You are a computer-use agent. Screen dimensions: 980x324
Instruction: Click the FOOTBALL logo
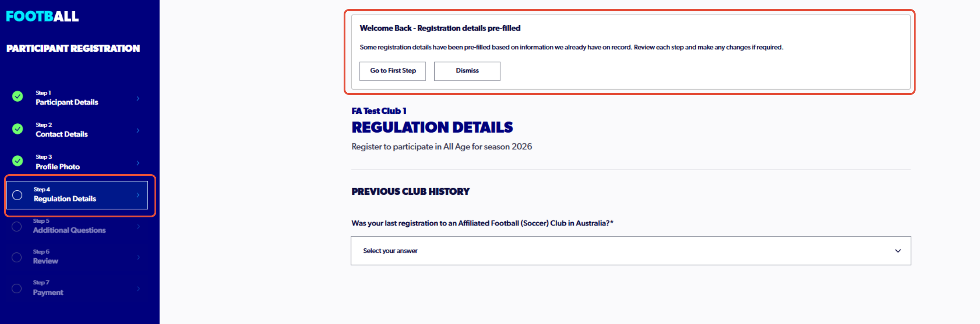click(x=42, y=16)
